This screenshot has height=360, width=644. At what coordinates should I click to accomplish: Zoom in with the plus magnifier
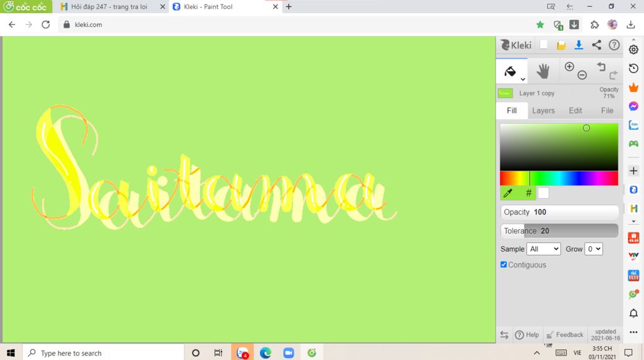pyautogui.click(x=569, y=67)
